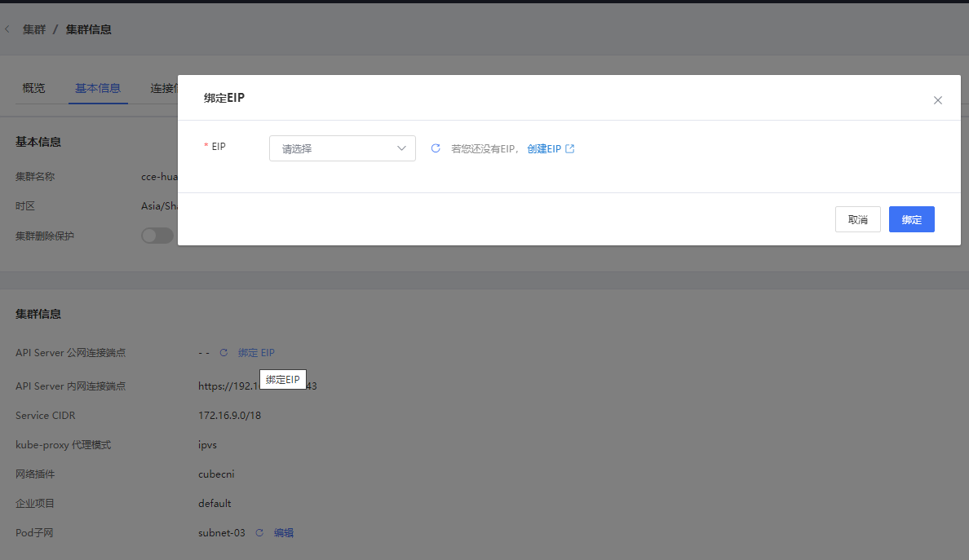Go back using the breadcrumb arrow

click(7, 29)
